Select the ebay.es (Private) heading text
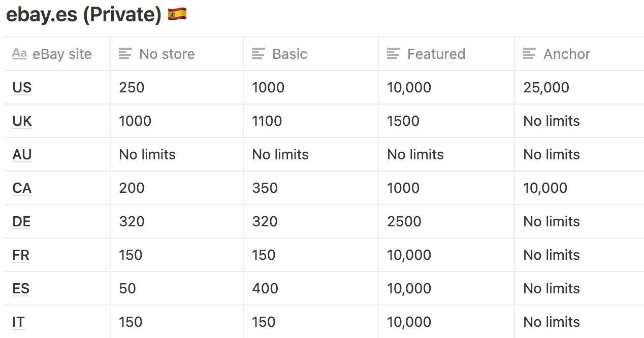Image resolution: width=644 pixels, height=338 pixels. click(x=83, y=15)
